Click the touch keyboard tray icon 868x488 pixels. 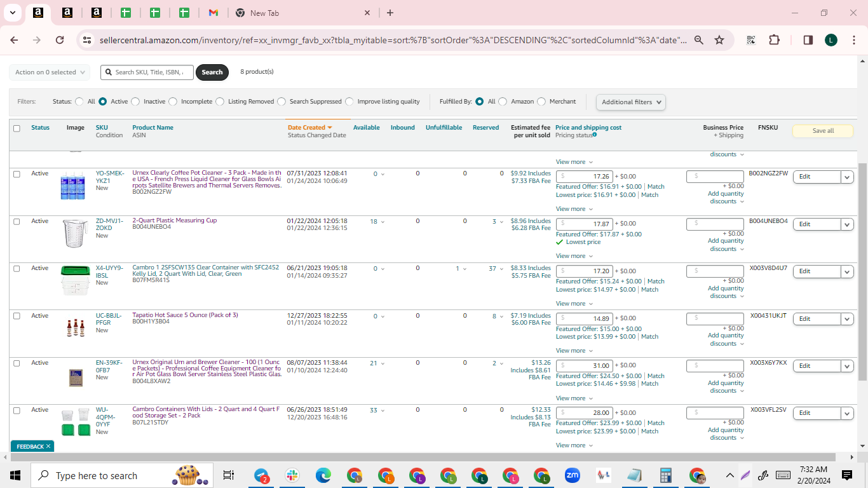click(783, 475)
